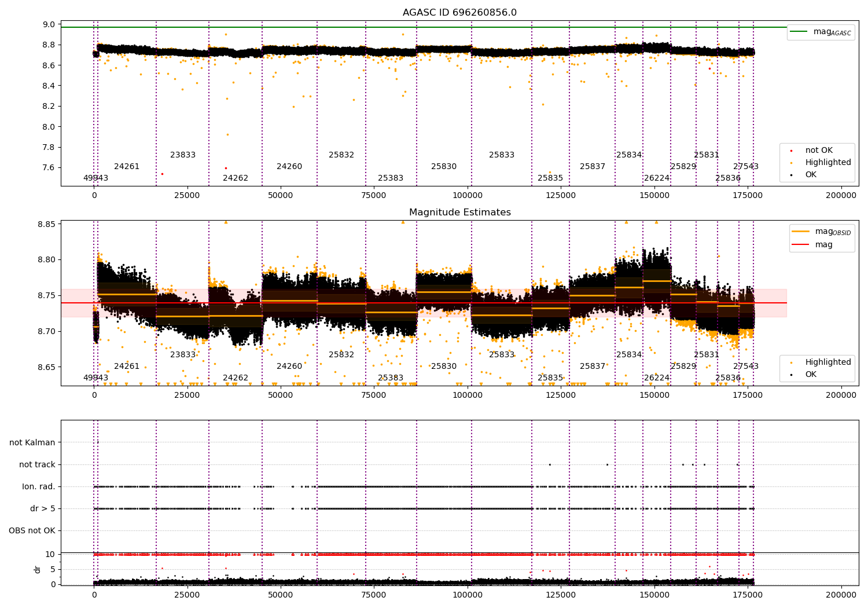This screenshot has height=608, width=868.
Task: Select the mag AGASC legend entry in top plot
Action: (821, 32)
